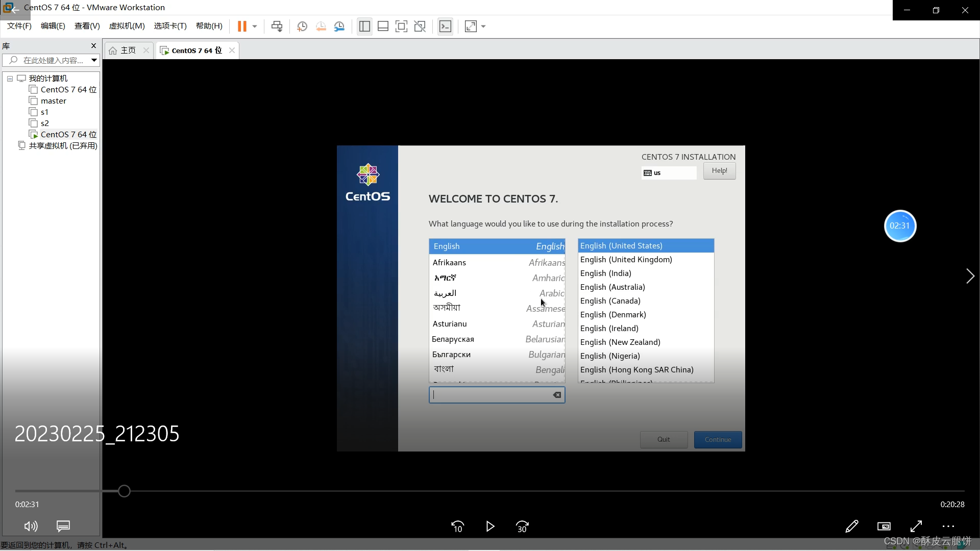Open VMware console view icon
The image size is (980, 551).
445,27
